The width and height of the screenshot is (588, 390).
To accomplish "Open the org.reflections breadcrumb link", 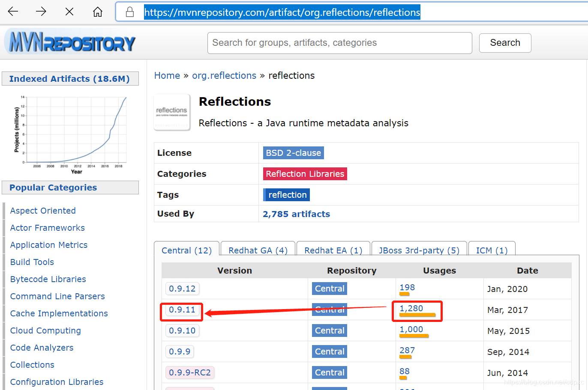I will tap(224, 76).
